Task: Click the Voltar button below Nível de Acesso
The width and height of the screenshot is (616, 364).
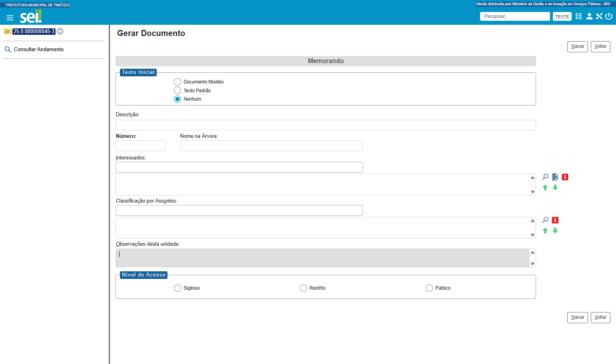Action: click(x=600, y=318)
